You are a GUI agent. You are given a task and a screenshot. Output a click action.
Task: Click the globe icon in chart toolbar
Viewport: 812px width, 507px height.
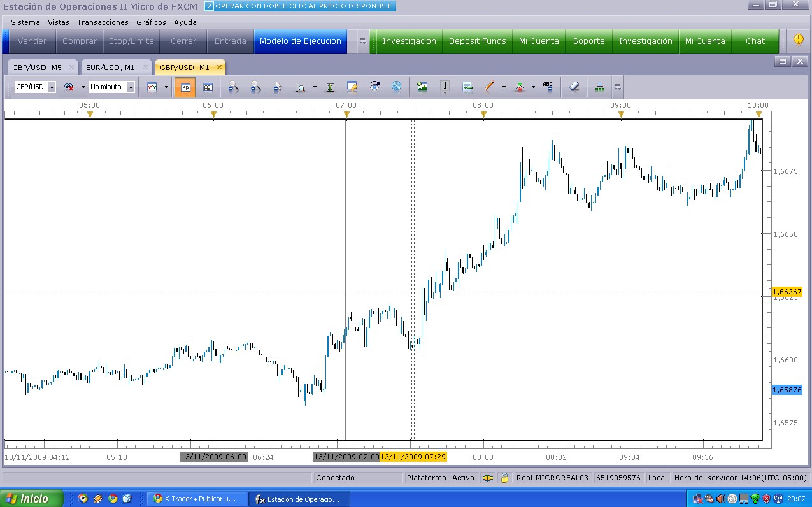396,87
